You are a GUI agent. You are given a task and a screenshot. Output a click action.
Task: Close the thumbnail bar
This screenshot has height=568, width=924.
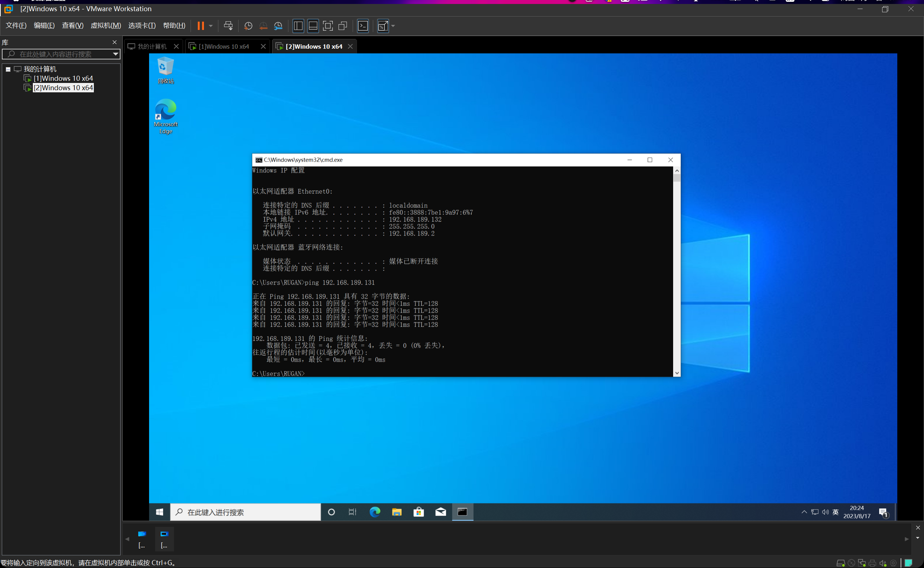pyautogui.click(x=918, y=528)
